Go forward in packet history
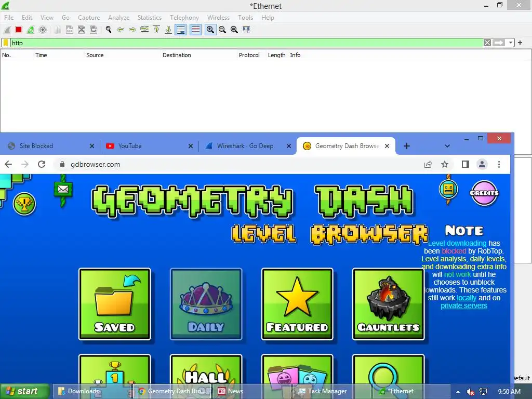Screen dimensions: 532x399 (x=132, y=30)
